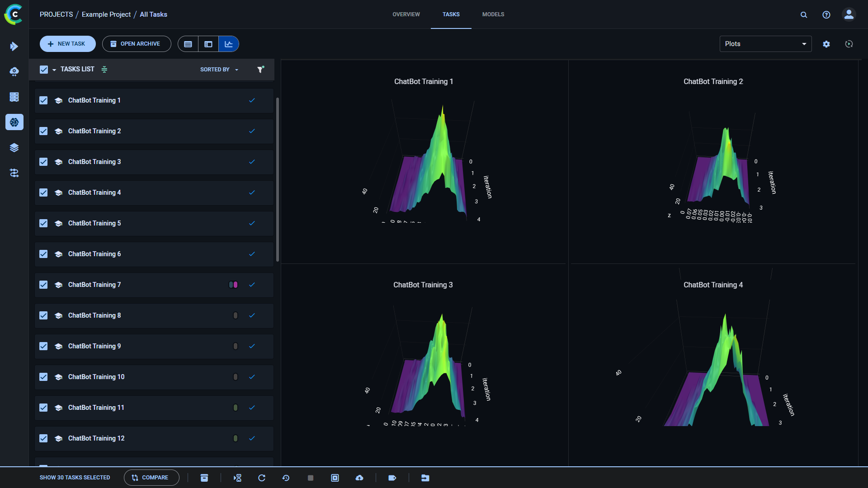Move selected tasks to another project
This screenshot has height=488, width=868.
tap(425, 478)
